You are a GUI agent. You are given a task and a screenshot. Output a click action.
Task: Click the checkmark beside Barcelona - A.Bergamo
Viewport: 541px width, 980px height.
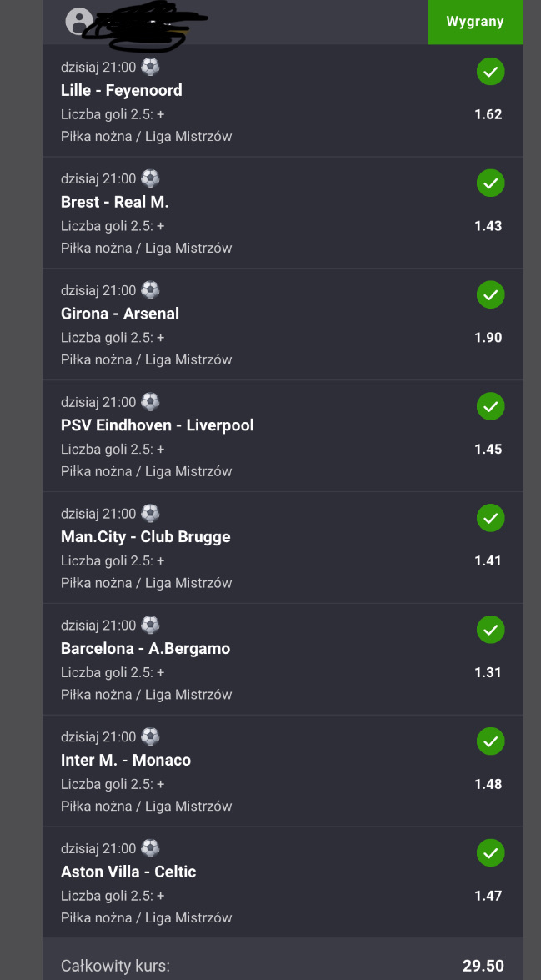coord(490,631)
